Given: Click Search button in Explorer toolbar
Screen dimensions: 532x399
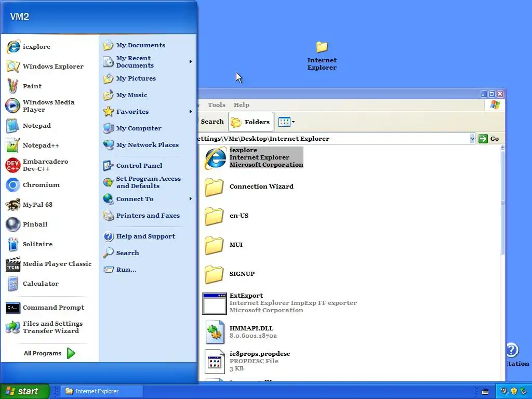Looking at the screenshot, I should click(211, 122).
